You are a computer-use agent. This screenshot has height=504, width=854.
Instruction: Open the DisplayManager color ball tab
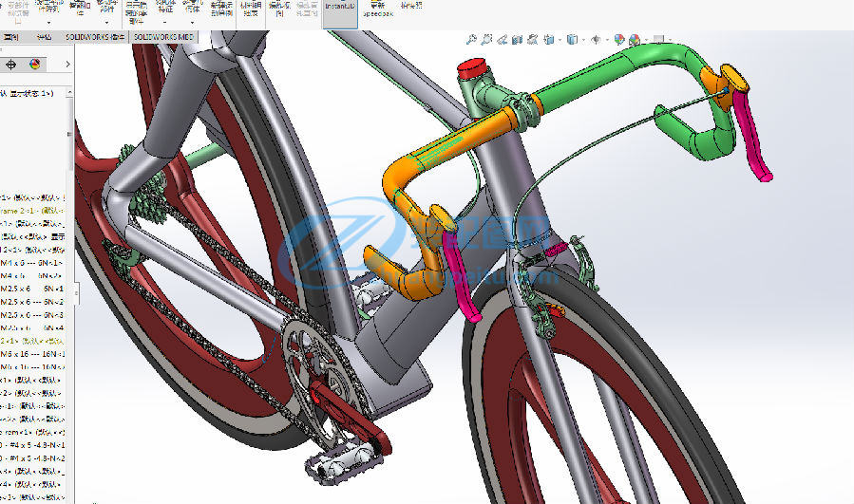pos(34,65)
